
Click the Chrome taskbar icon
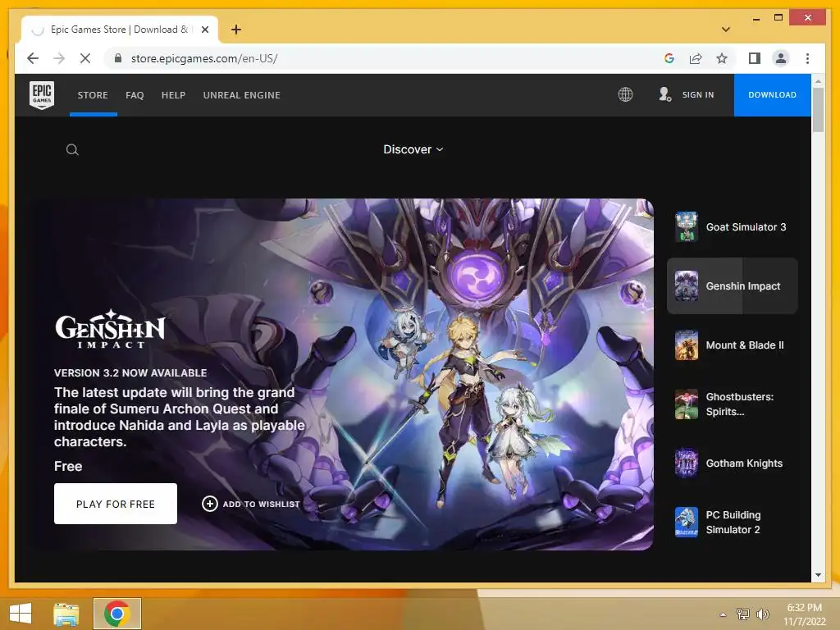117,614
